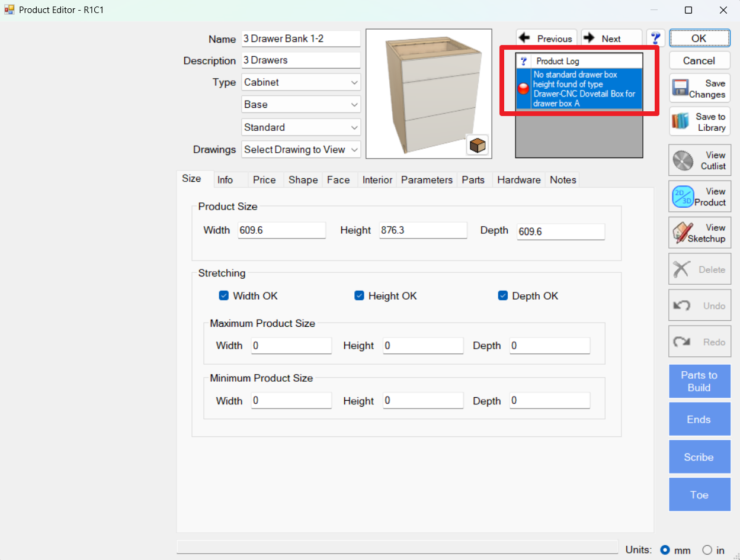Click the 3D box icon on preview
The height and width of the screenshot is (560, 740).
pyautogui.click(x=477, y=144)
